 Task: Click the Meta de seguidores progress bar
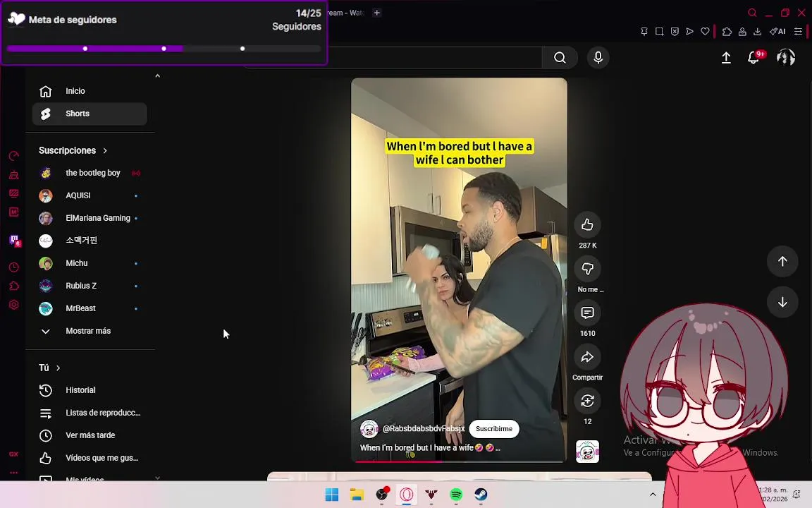coord(164,49)
